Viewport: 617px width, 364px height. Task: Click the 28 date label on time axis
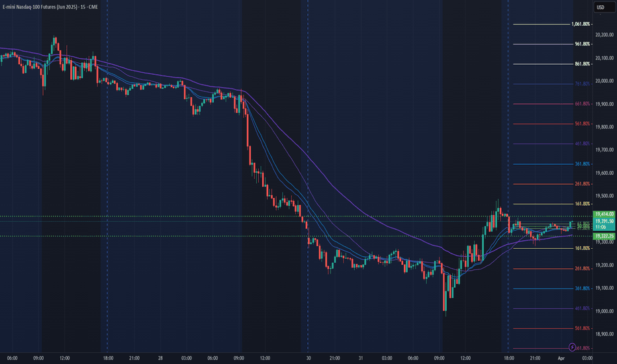point(160,358)
